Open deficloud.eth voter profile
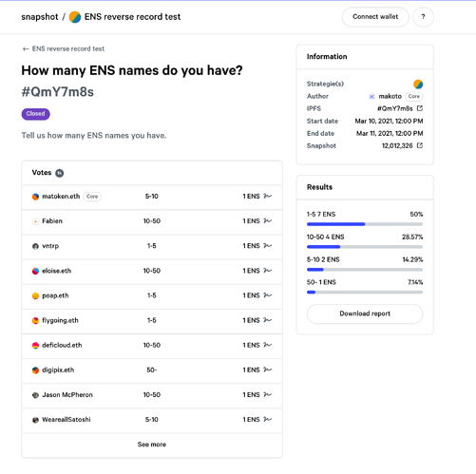 62,345
